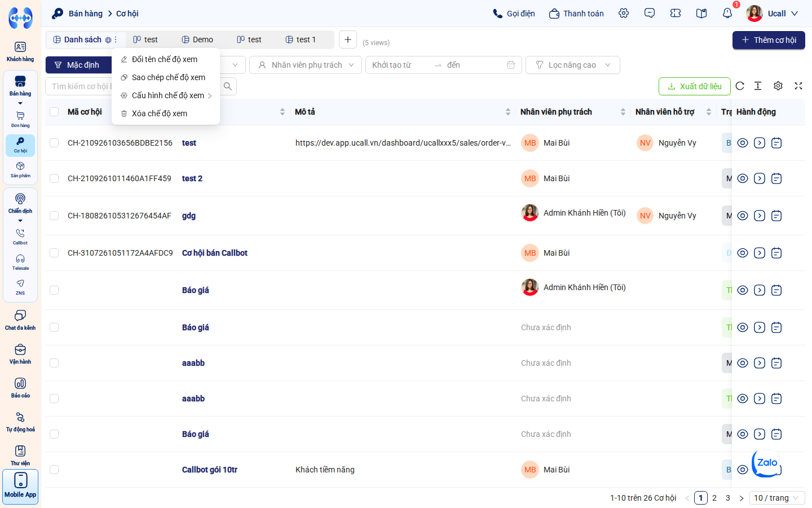This screenshot has height=508, width=812.
Task: Click the notification bell icon
Action: (x=727, y=13)
